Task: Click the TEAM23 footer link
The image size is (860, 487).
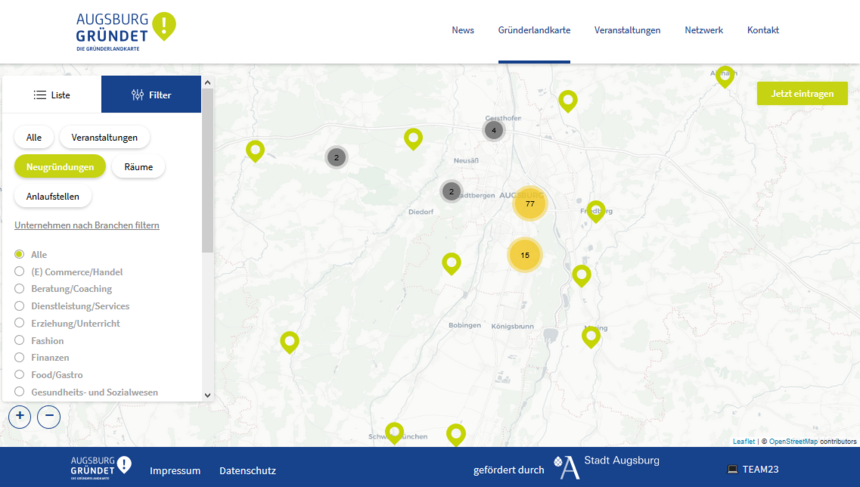Action: click(x=753, y=469)
